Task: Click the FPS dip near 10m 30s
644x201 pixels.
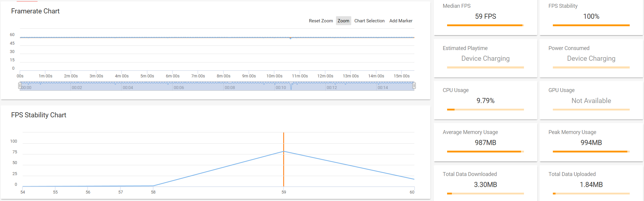Action: point(290,38)
